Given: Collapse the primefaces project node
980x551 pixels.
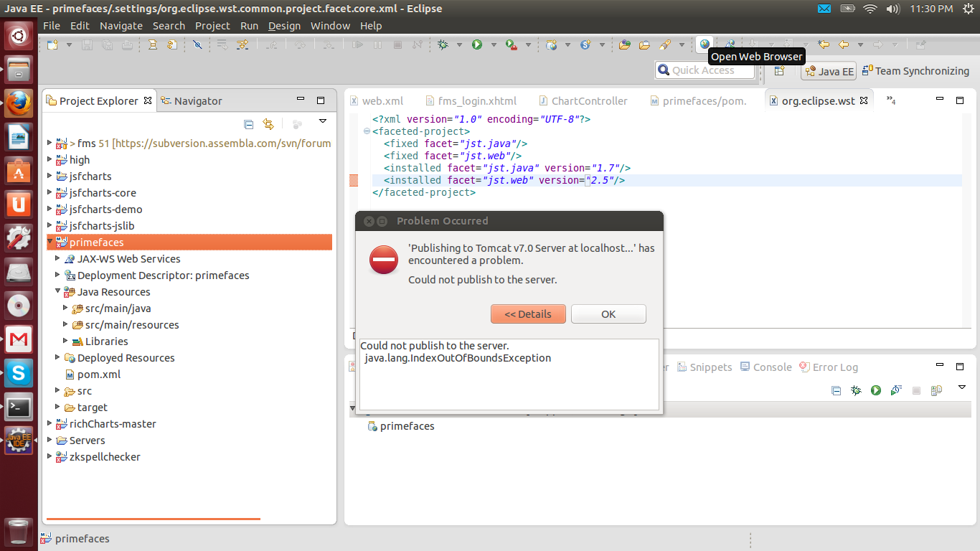Looking at the screenshot, I should pyautogui.click(x=50, y=242).
